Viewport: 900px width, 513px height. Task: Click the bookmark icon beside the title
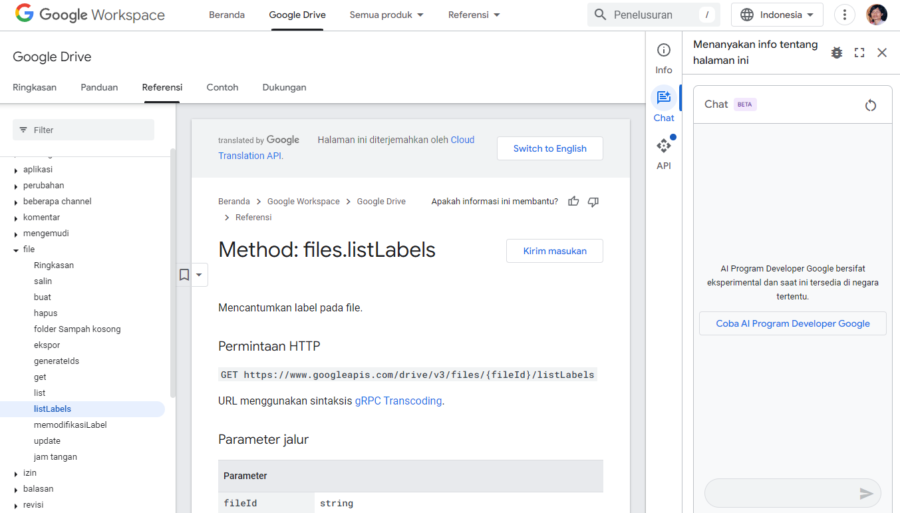click(184, 275)
